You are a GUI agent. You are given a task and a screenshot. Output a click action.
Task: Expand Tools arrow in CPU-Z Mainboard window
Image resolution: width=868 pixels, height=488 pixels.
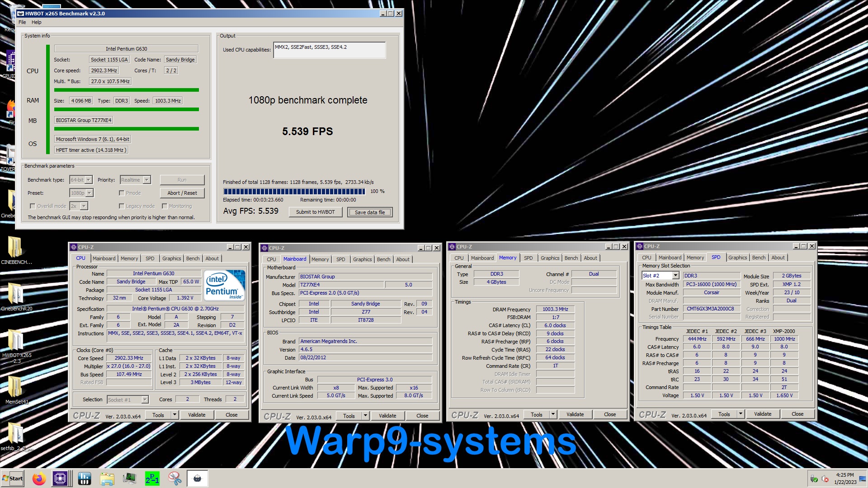(x=365, y=416)
